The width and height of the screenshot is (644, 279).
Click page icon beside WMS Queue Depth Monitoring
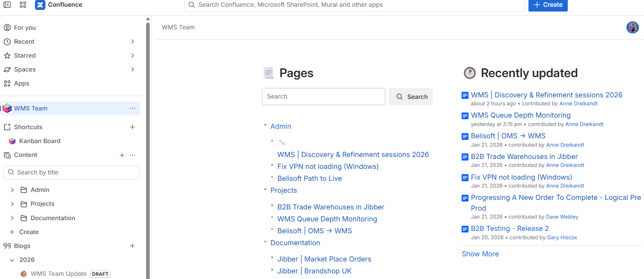[465, 116]
